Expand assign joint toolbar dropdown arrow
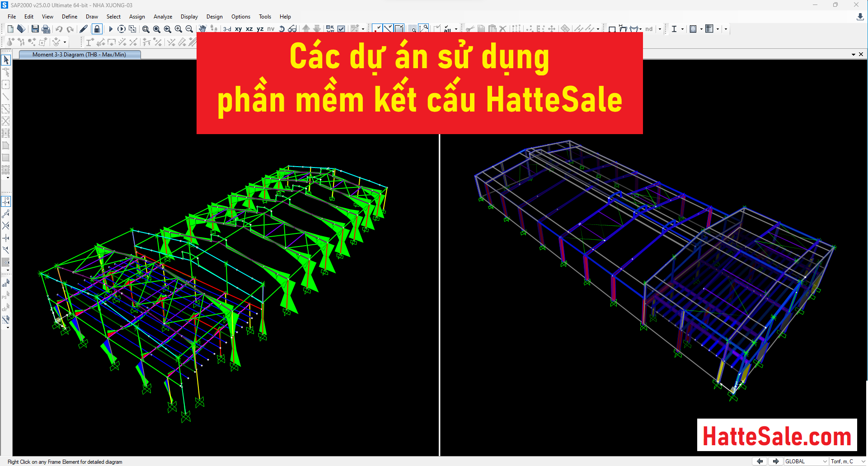This screenshot has height=466, width=868. coord(65,42)
